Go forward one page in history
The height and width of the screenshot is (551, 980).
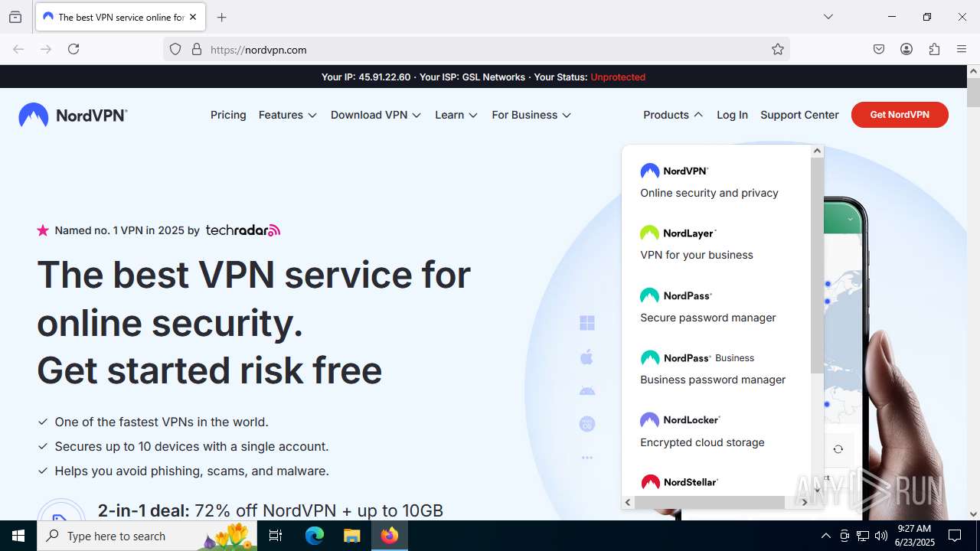[46, 49]
